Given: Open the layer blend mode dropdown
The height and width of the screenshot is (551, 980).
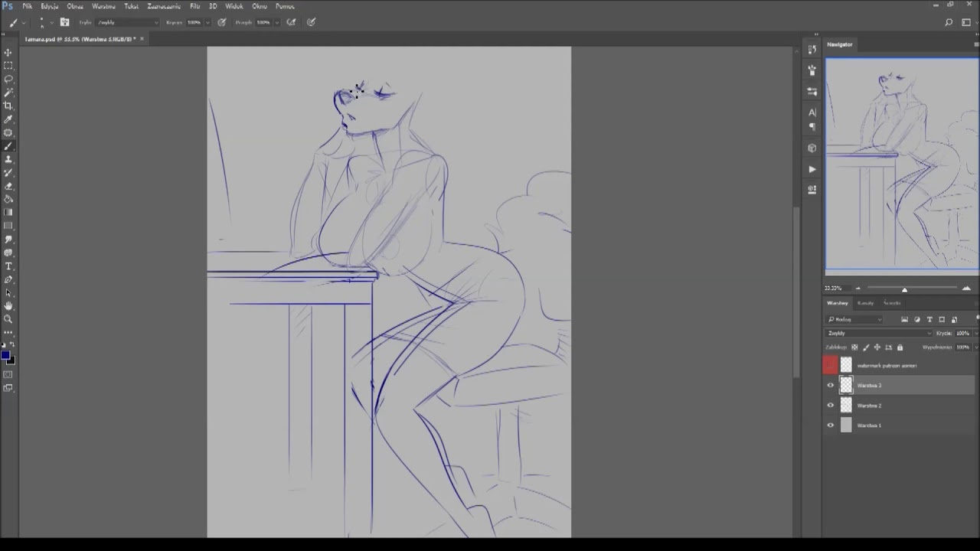Looking at the screenshot, I should pos(879,334).
